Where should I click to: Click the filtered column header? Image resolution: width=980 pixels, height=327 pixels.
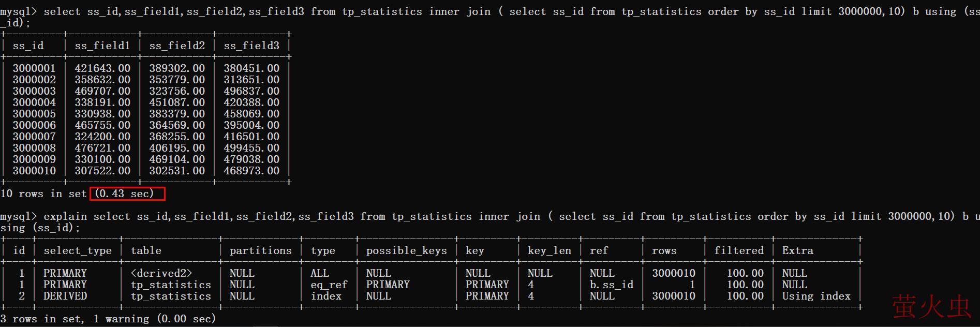click(x=739, y=251)
